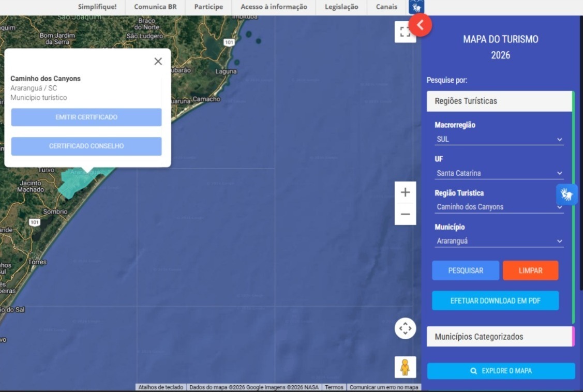Open VLibras accessibility widget on right edge
This screenshot has width=583, height=392.
(x=567, y=195)
